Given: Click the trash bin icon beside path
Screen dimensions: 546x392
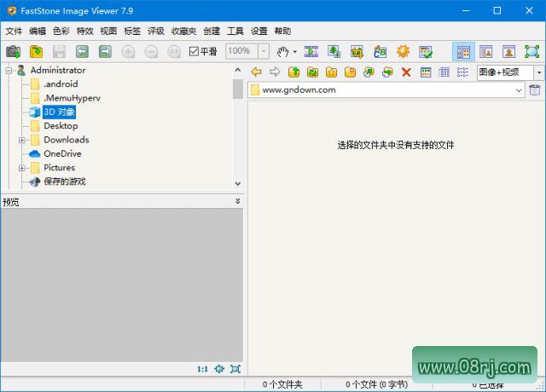Looking at the screenshot, I should [535, 89].
